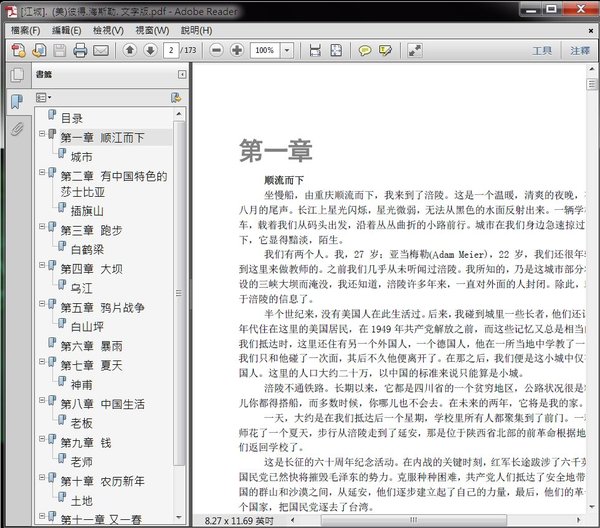This screenshot has height=528, width=600.
Task: Click the email envelope icon
Action: point(99,50)
